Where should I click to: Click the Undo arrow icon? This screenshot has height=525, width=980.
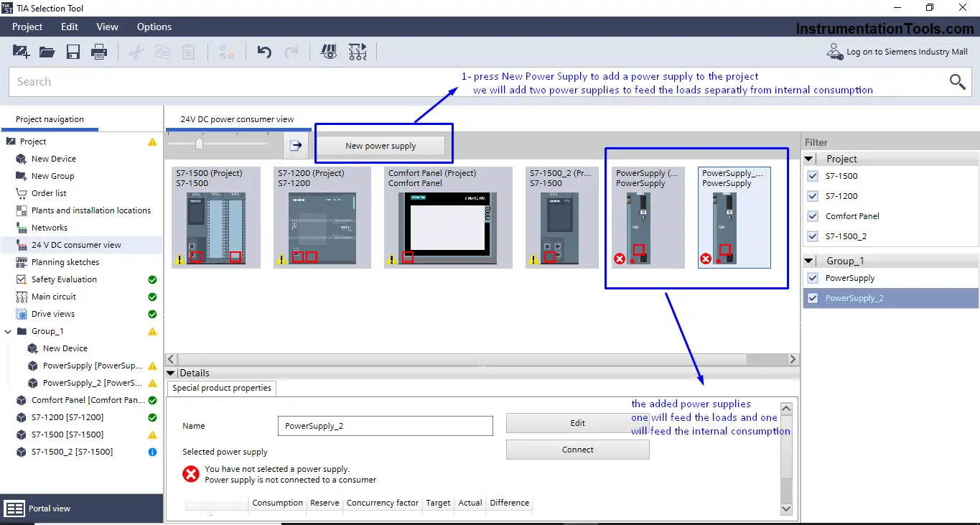(x=264, y=52)
